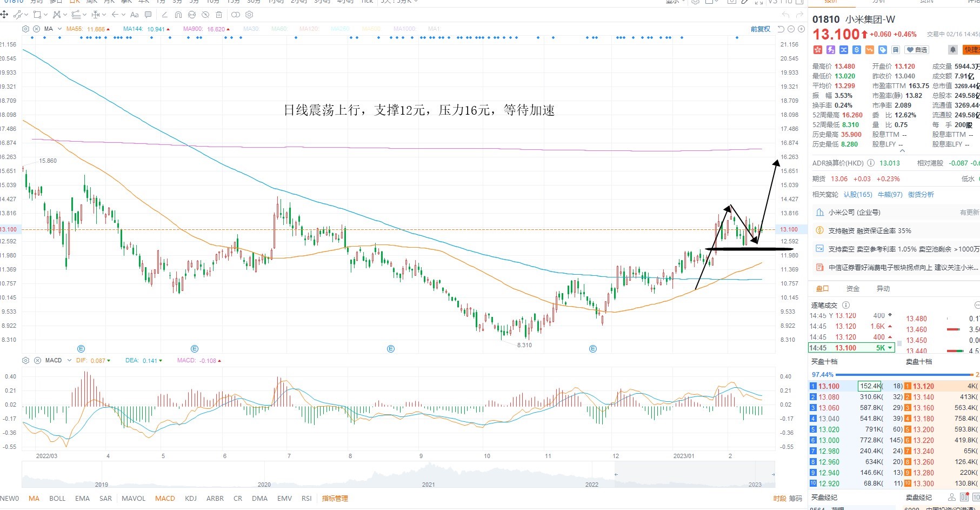Switch to the 异动 tab

(x=883, y=289)
